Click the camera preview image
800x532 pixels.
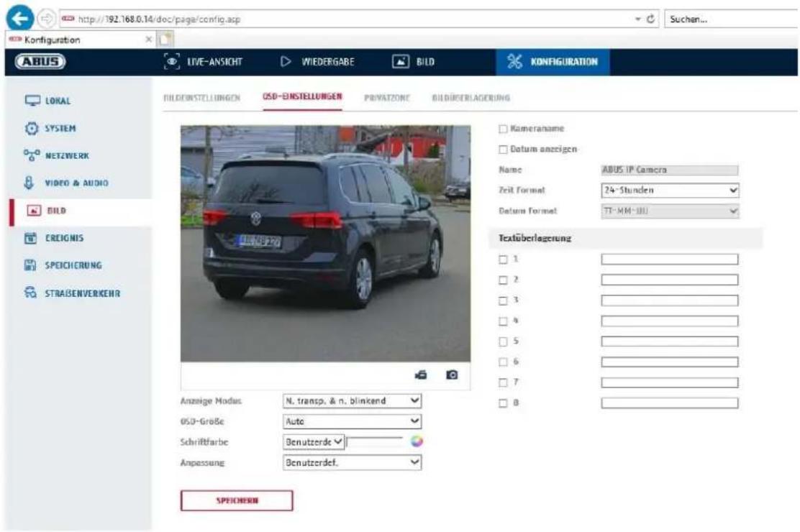pyautogui.click(x=325, y=243)
